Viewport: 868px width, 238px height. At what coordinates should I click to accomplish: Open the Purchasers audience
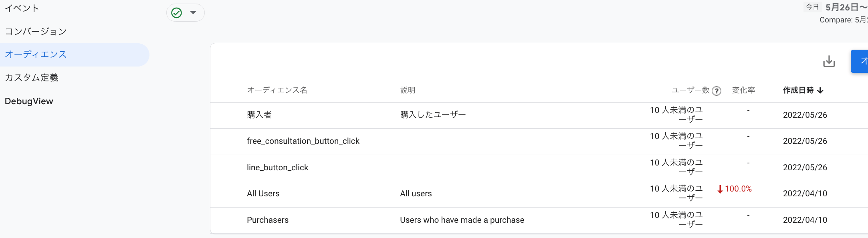267,220
